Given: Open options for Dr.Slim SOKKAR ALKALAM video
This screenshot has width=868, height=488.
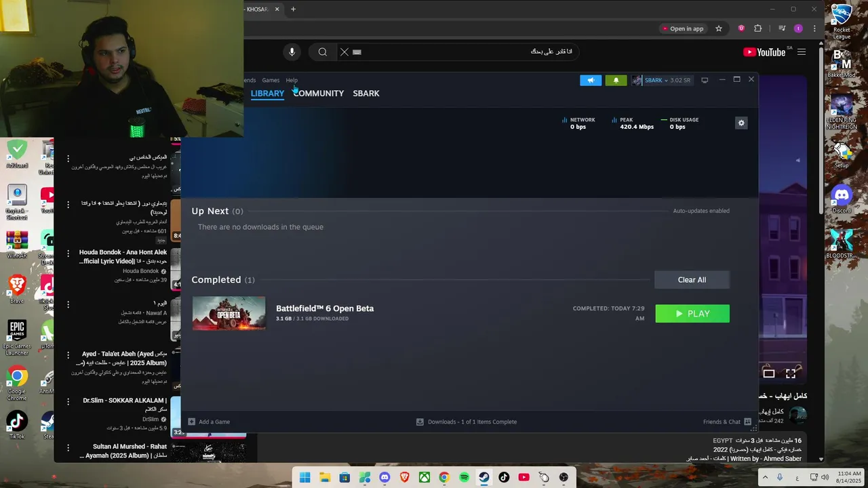Looking at the screenshot, I should 68,402.
